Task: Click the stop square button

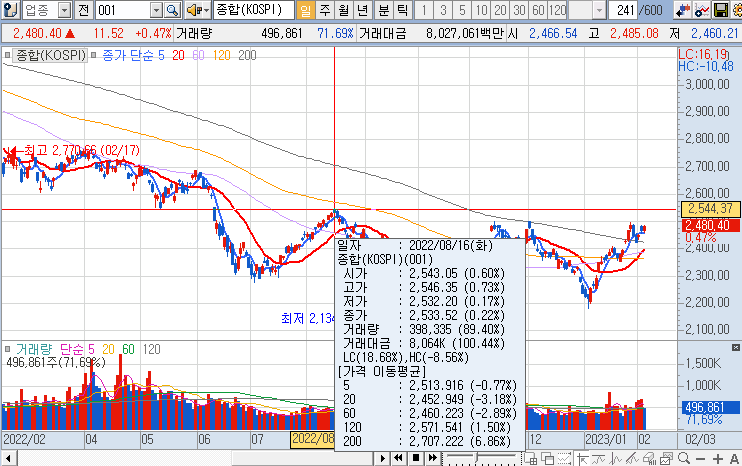Action: (x=415, y=458)
